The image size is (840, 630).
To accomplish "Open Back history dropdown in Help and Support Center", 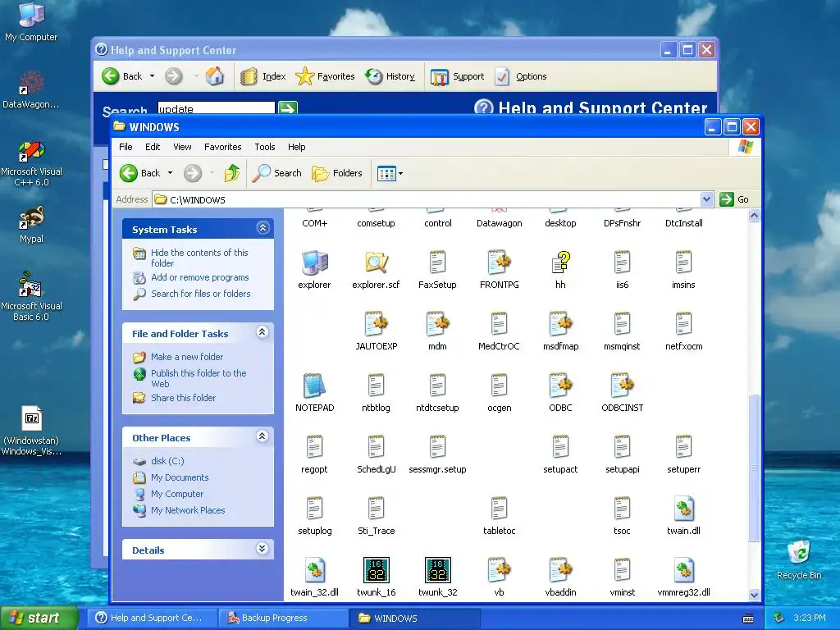I will click(152, 76).
